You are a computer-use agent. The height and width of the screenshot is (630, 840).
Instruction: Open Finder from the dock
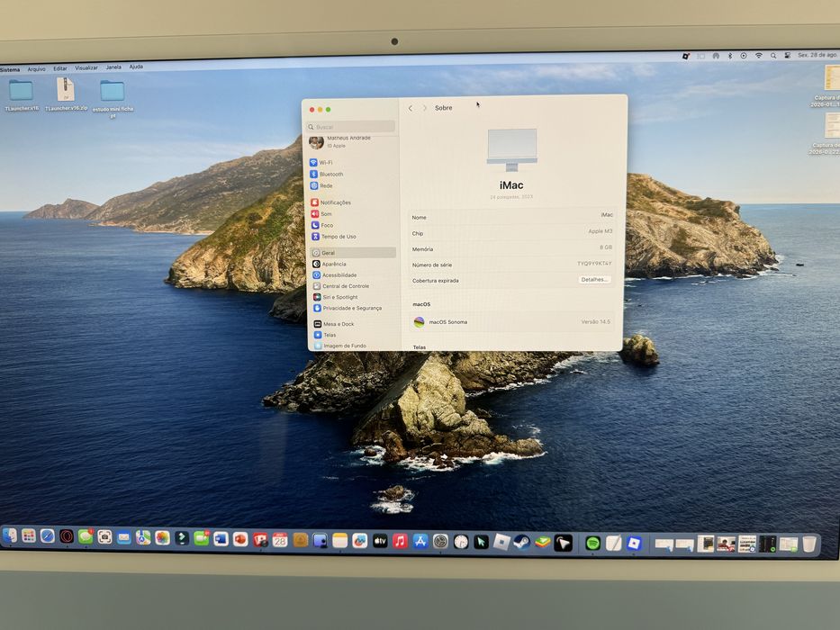(9, 535)
